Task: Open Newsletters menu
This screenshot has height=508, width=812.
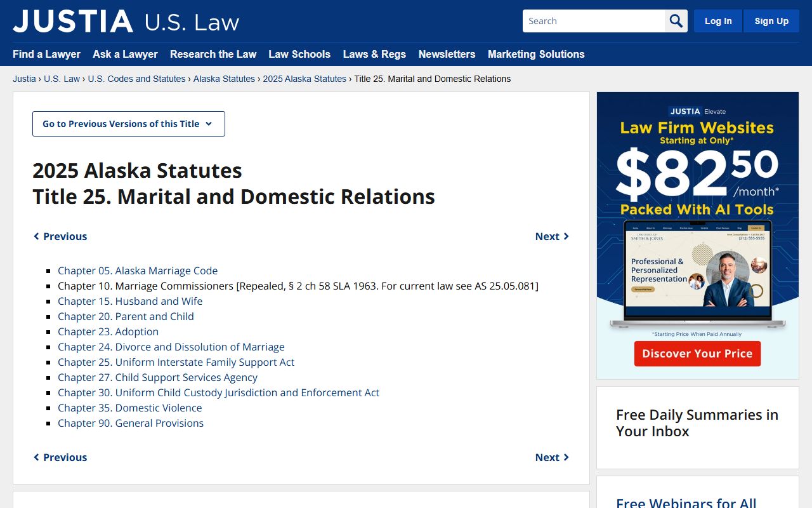Action: coord(447,54)
